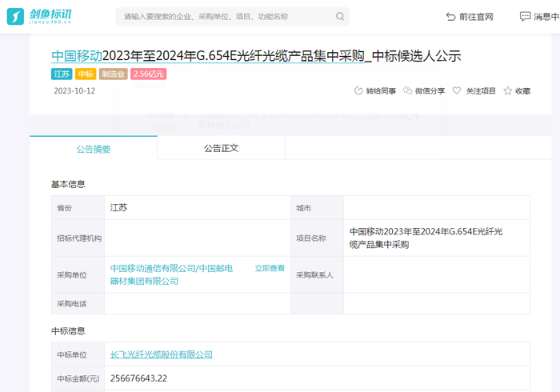Screen dimensions: 560x392
Task: Click the 中标金额(元) label cell
Action: pyautogui.click(x=78, y=378)
